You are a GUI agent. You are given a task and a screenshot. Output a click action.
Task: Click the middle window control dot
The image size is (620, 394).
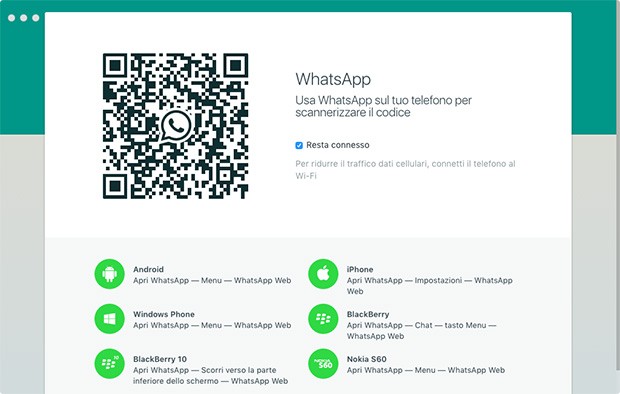pyautogui.click(x=24, y=18)
